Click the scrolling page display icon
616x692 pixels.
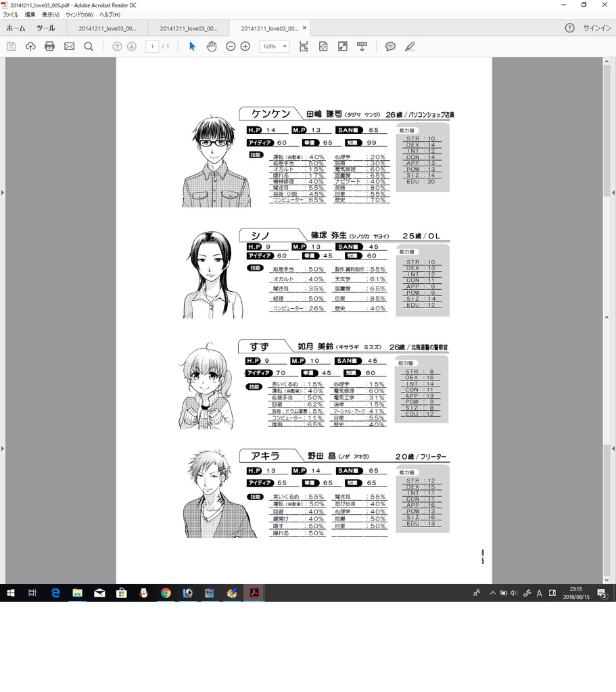click(304, 47)
